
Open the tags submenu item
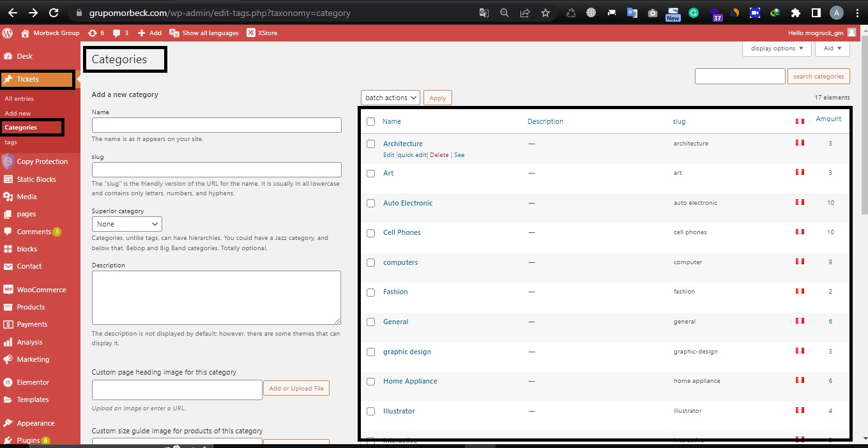11,142
